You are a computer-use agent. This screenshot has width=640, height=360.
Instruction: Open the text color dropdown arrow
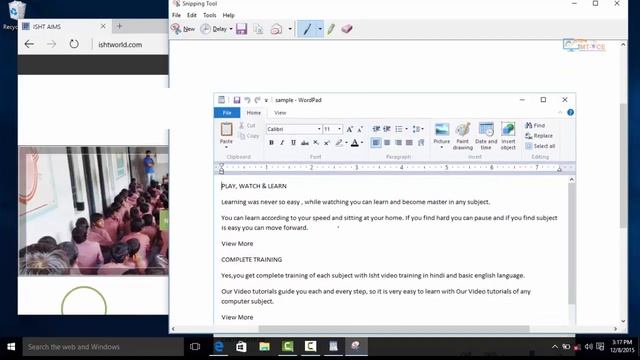(x=362, y=142)
